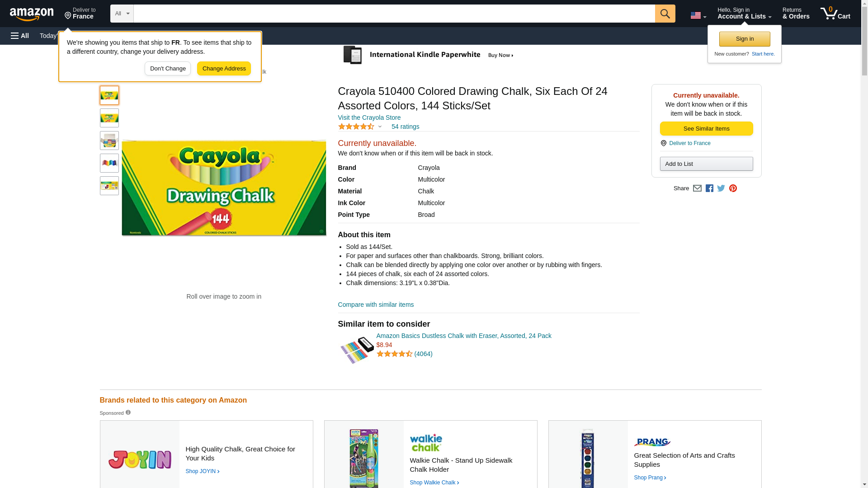Click See Similar Items button
The image size is (868, 488).
point(706,129)
